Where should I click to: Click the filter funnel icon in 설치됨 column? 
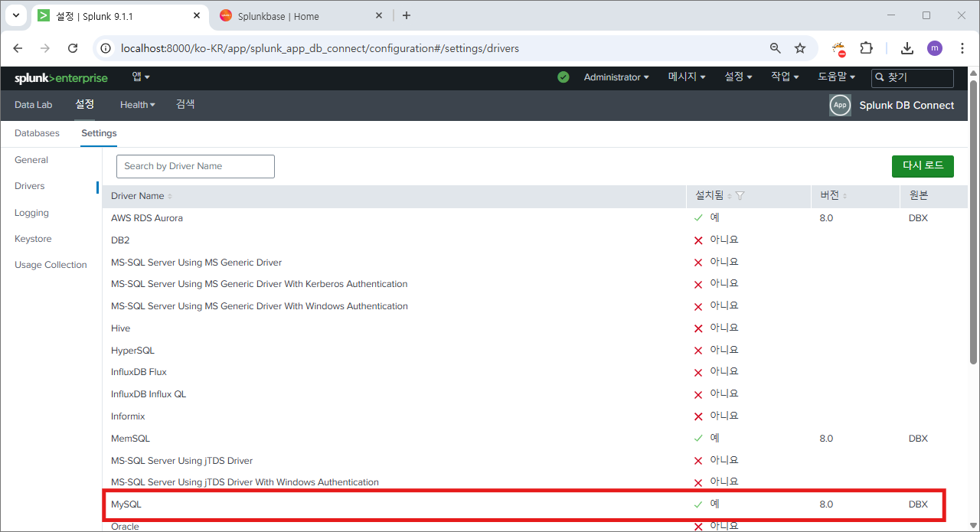click(740, 196)
